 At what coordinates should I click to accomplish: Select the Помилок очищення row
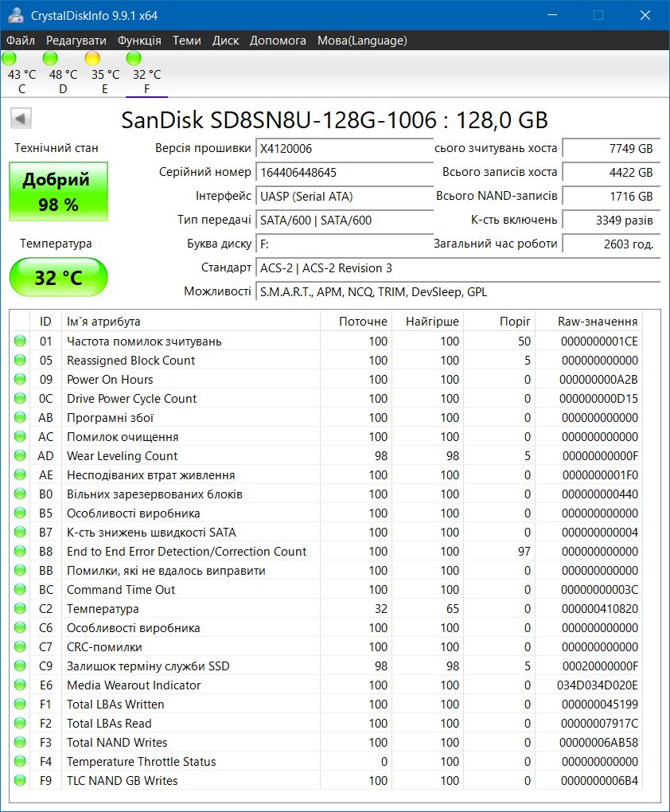tap(326, 436)
